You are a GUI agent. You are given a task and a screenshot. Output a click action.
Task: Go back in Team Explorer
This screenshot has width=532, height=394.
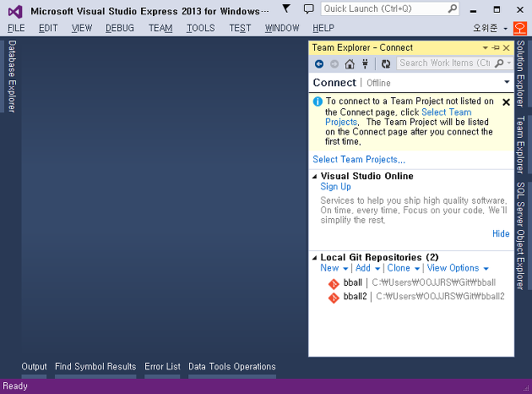319,64
